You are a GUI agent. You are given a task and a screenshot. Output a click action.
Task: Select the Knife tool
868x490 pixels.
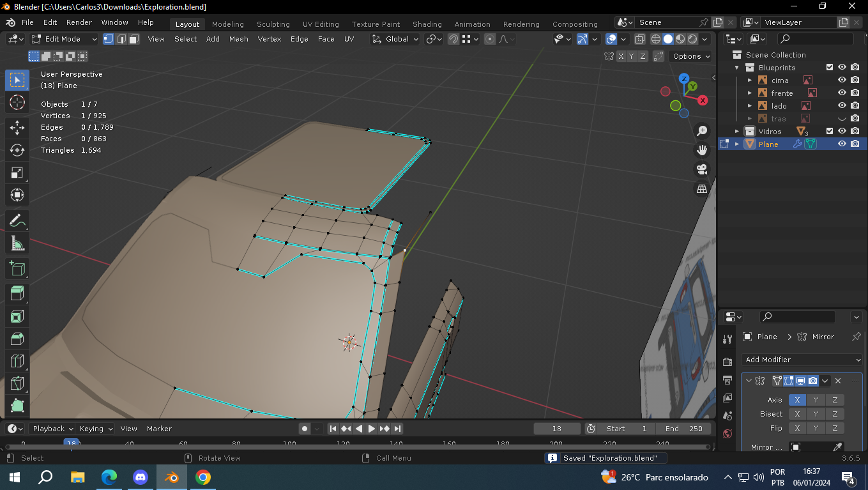coord(17,383)
